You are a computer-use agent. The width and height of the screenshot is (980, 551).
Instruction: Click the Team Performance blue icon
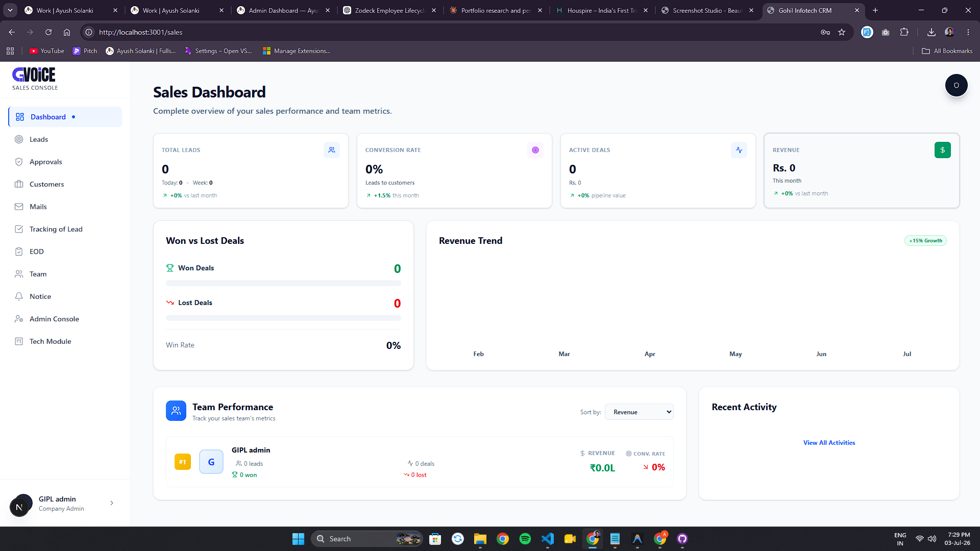176,411
